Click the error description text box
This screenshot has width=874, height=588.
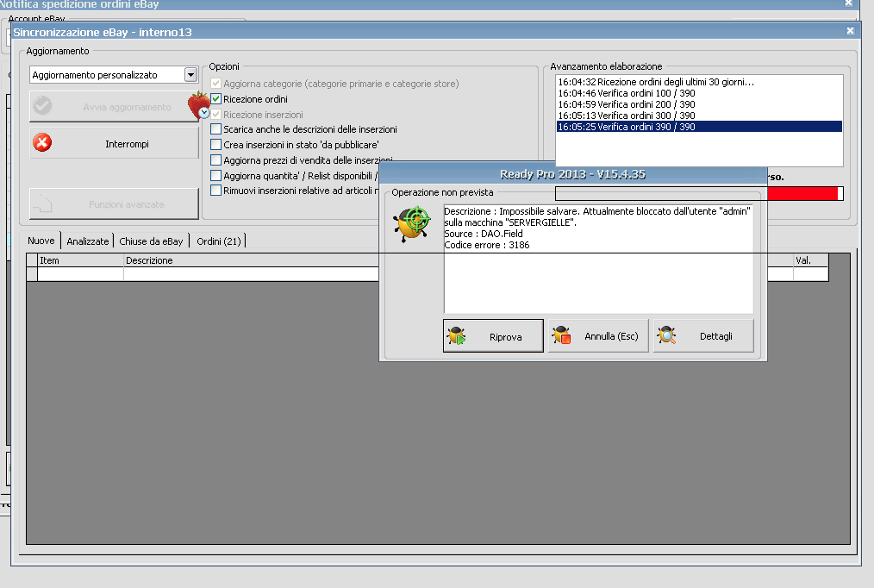[598, 259]
